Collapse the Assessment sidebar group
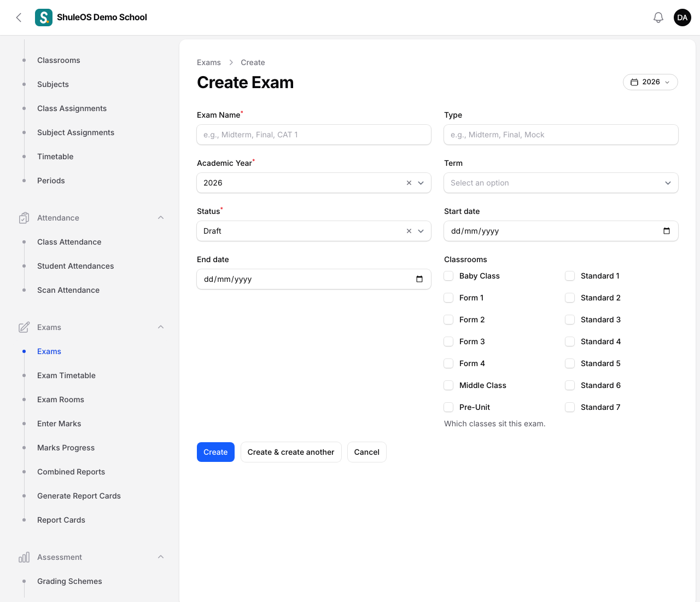The width and height of the screenshot is (700, 602). 161,557
